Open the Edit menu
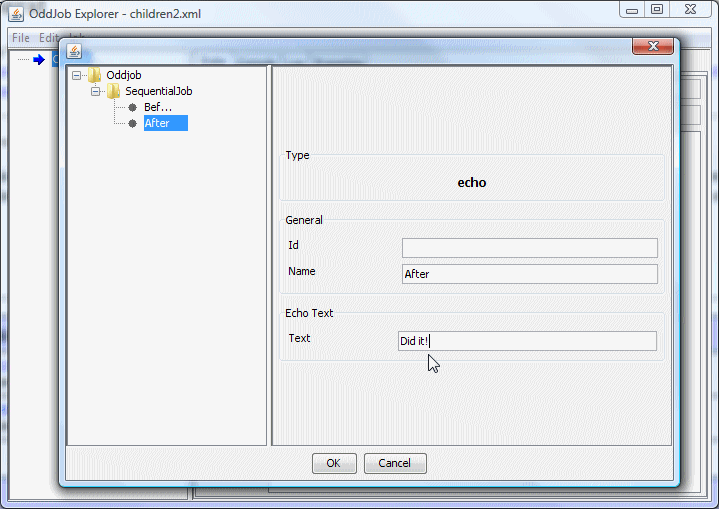 [48, 37]
